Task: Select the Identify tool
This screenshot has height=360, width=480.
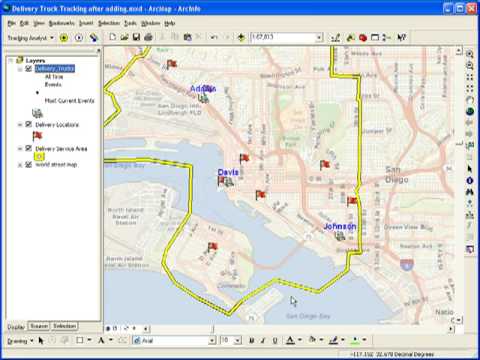Action: (x=470, y=180)
